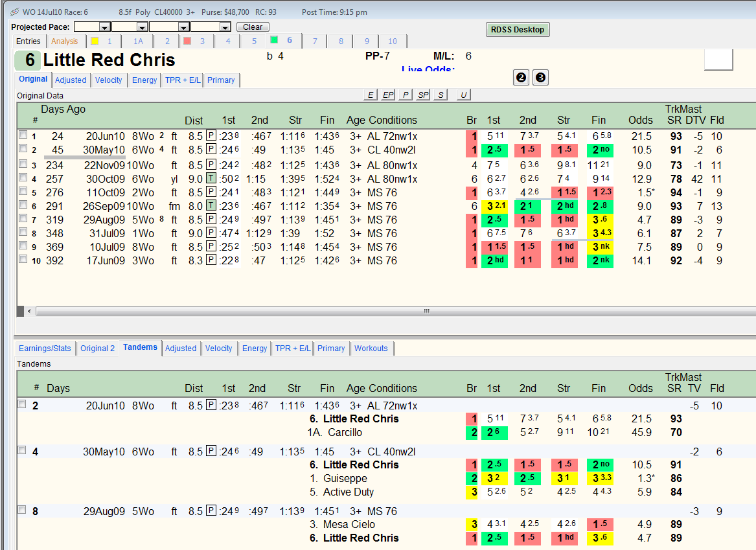Check the box for line 10 (17Jun09)
Image resolution: width=756 pixels, height=550 pixels.
(x=22, y=259)
